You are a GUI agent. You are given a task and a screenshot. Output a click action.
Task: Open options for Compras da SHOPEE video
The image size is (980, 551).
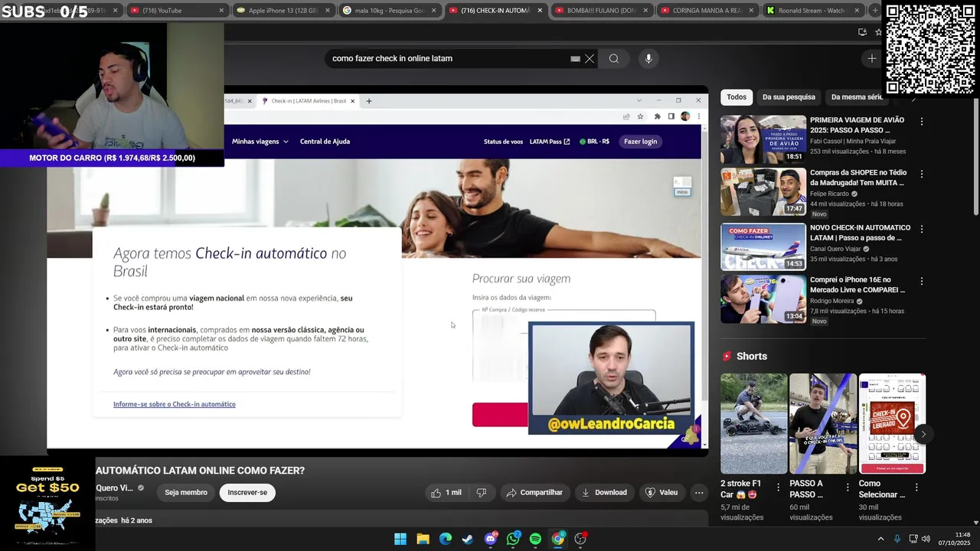pyautogui.click(x=922, y=174)
